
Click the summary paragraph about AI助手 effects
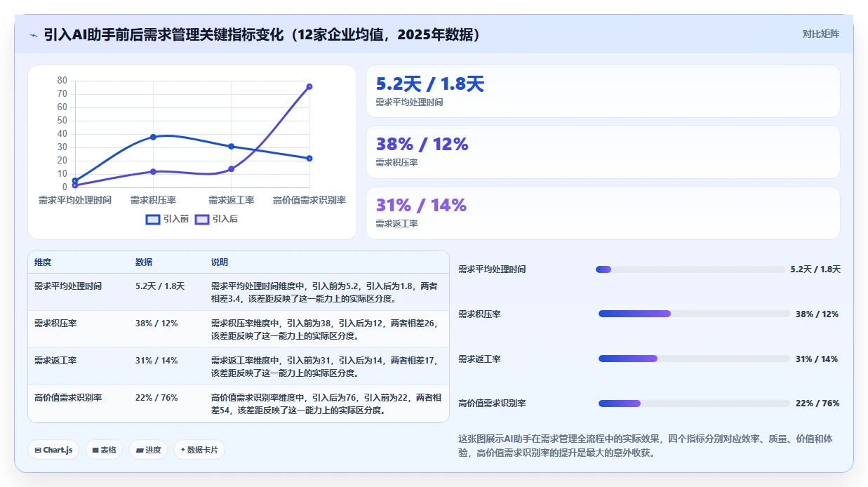click(x=646, y=446)
